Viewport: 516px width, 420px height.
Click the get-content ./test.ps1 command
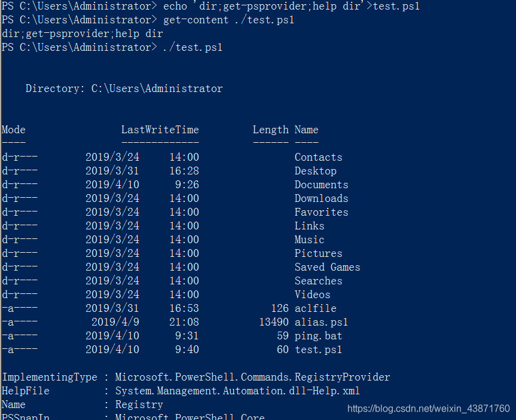[228, 20]
